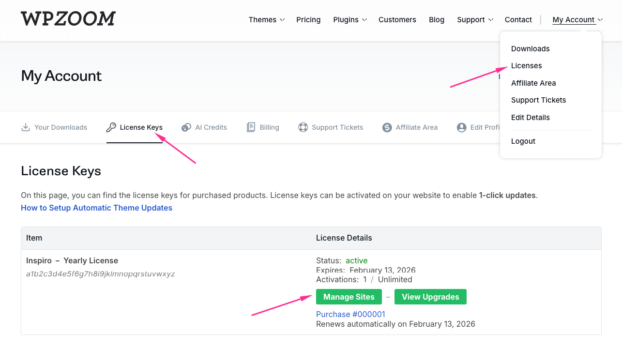
Task: Click the download icon beside Your Downloads
Action: pyautogui.click(x=26, y=127)
